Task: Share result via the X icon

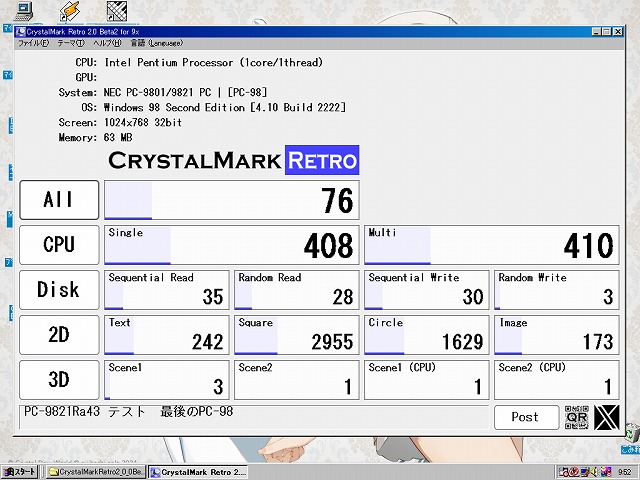Action: (607, 417)
